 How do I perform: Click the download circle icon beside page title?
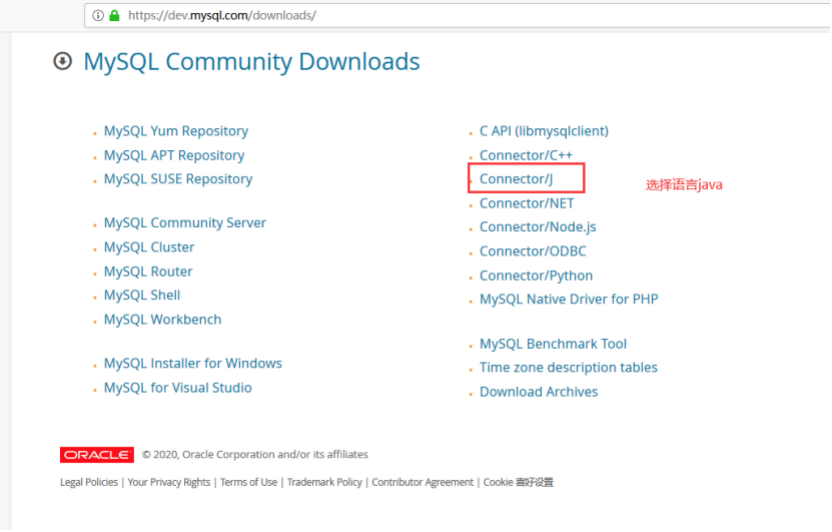tap(63, 61)
